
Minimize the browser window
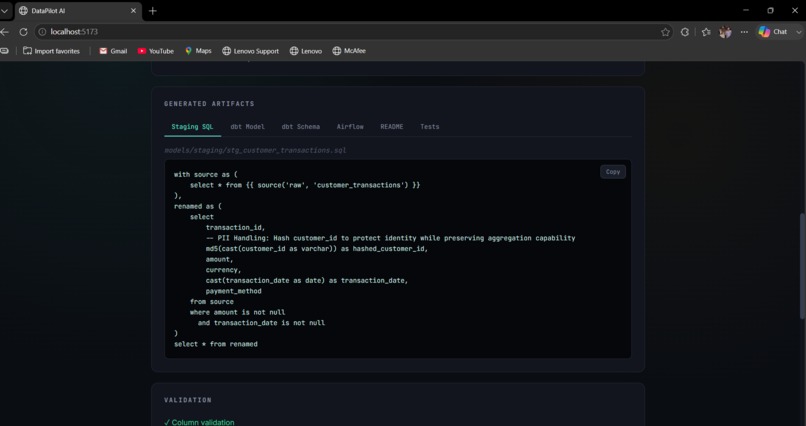pyautogui.click(x=746, y=10)
